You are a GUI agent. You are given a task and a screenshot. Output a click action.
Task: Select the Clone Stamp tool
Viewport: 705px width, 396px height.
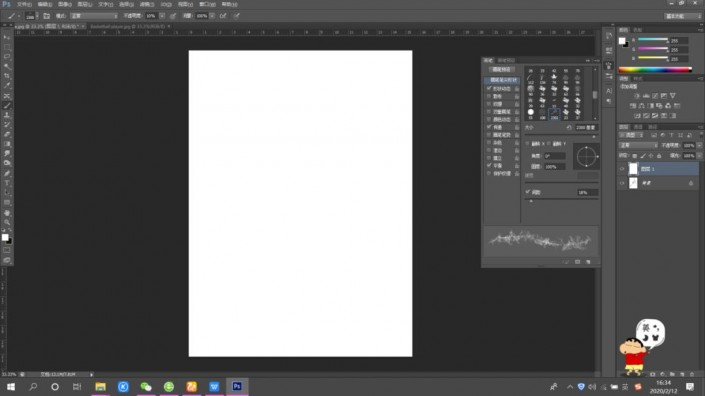[7, 115]
